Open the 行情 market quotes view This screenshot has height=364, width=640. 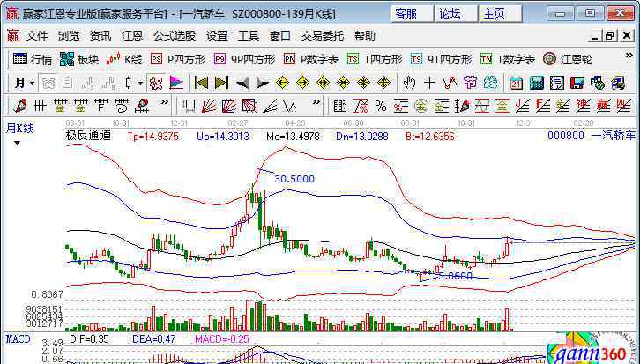tap(33, 60)
